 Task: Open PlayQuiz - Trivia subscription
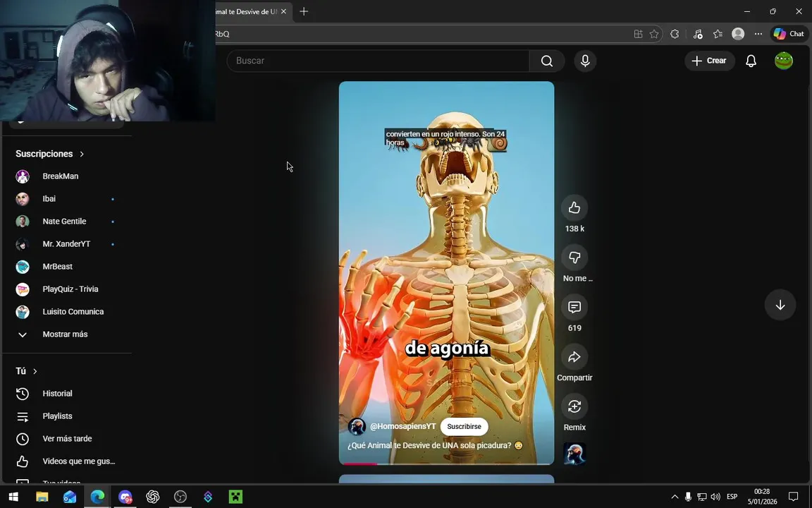point(66,289)
